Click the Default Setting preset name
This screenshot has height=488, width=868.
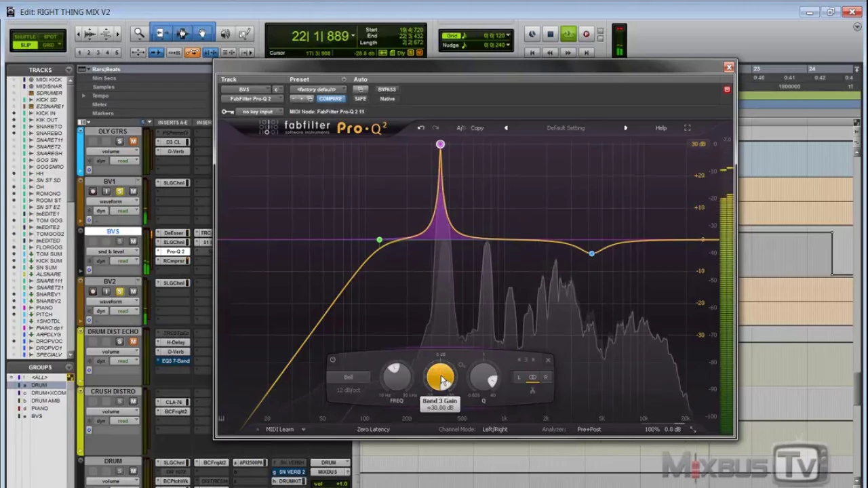coord(566,127)
